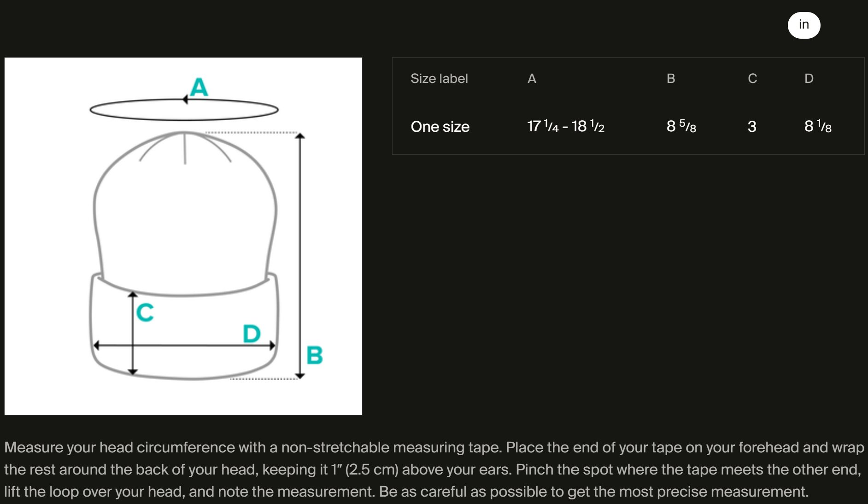
Task: Select the head circumference ellipse in the diagram
Action: point(184,110)
